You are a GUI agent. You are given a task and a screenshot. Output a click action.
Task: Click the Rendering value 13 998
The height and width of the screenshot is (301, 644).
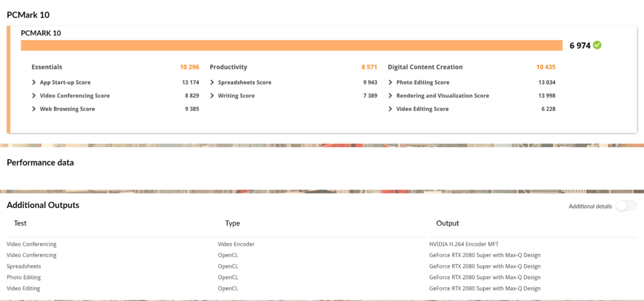pos(547,96)
